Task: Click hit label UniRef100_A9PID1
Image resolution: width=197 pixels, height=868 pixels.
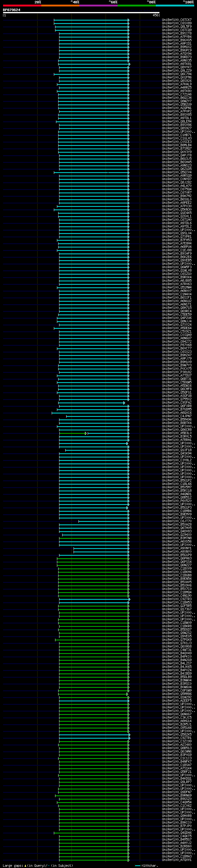Action: pyautogui.click(x=177, y=43)
